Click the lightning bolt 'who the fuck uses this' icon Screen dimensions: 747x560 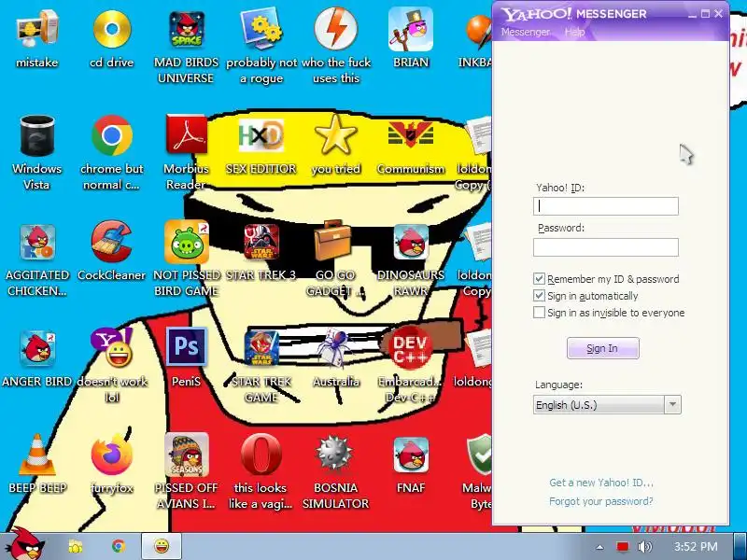(336, 30)
